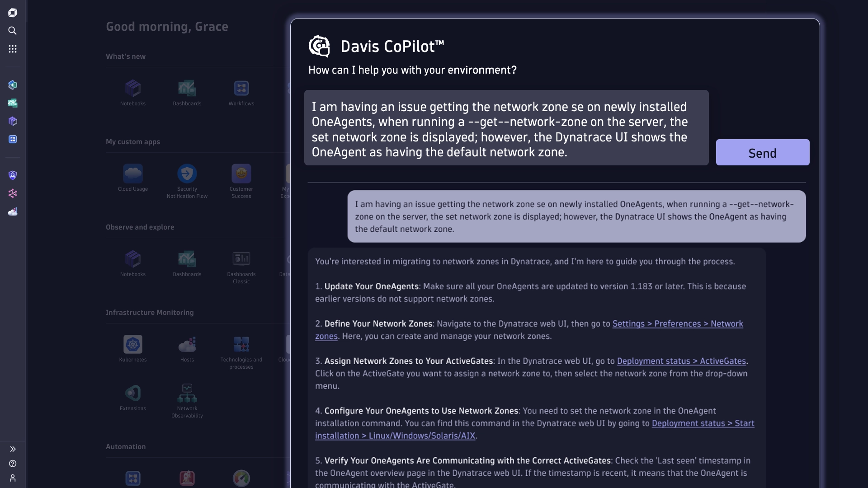Launch the Customer Success app
The image size is (868, 488).
pos(241,182)
